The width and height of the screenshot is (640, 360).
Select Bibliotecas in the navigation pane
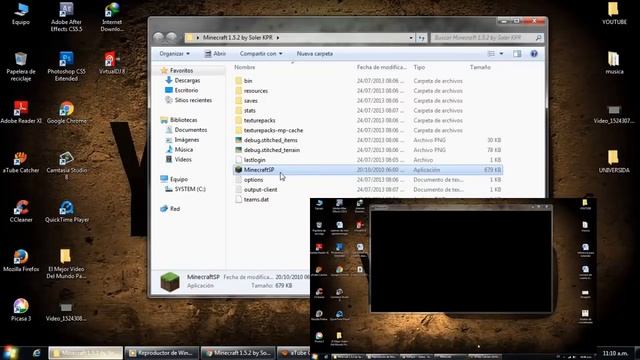click(179, 120)
